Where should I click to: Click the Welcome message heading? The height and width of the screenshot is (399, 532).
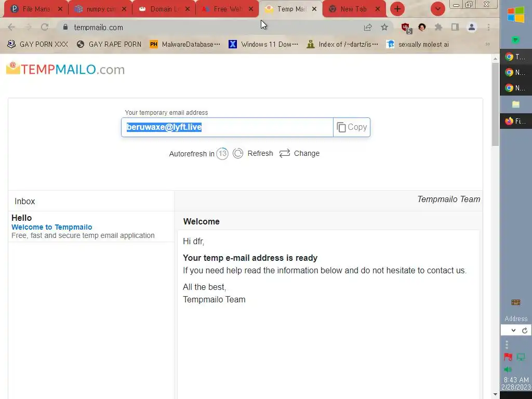click(201, 221)
